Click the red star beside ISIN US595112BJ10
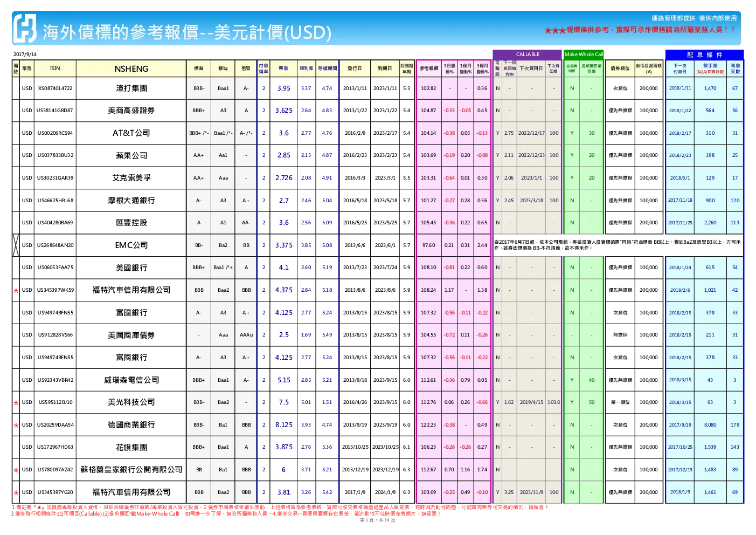The height and width of the screenshot is (535, 756). pyautogui.click(x=16, y=403)
